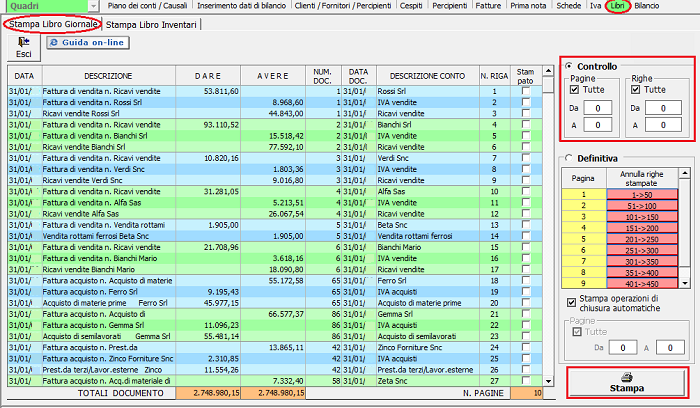Click the Righe A input field

tap(663, 125)
